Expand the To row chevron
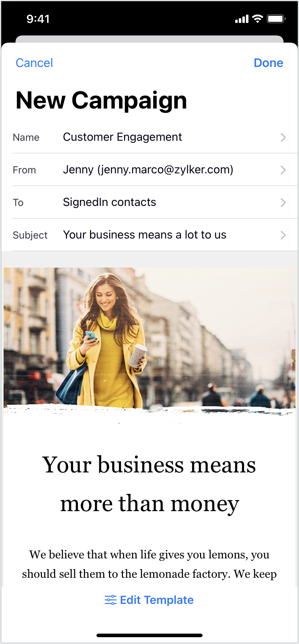The image size is (299, 644). coord(283,203)
